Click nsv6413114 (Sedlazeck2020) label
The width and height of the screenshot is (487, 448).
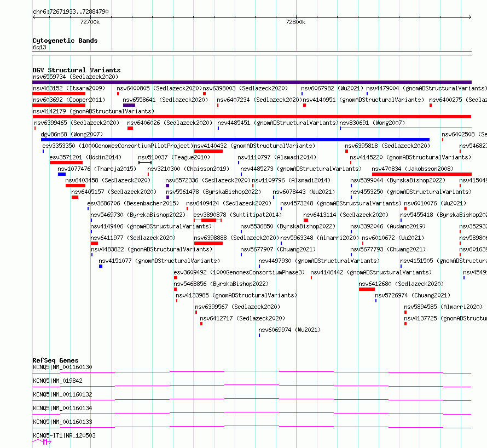[x=346, y=215]
